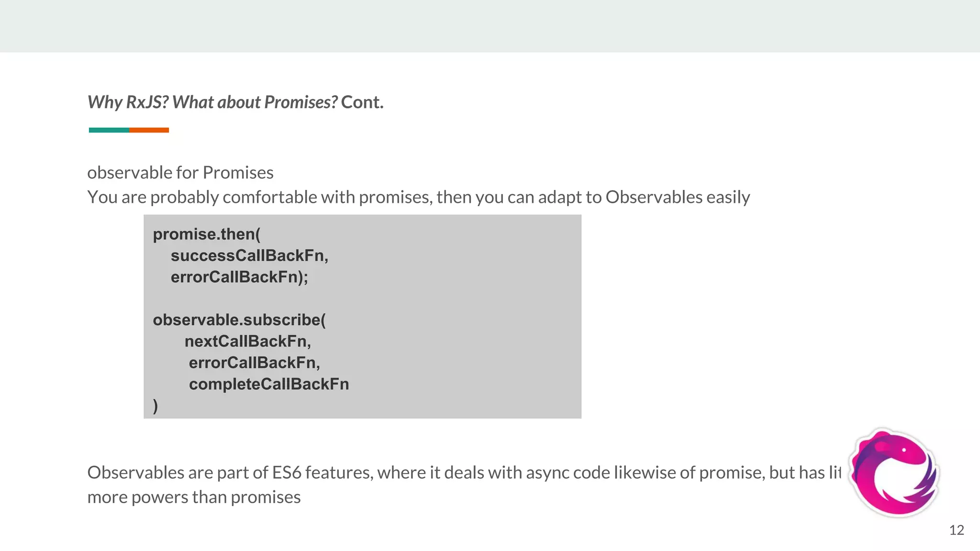This screenshot has height=551, width=980.
Task: Click 'errorCallBackFn,' under observable.subscribe
Action: (254, 363)
